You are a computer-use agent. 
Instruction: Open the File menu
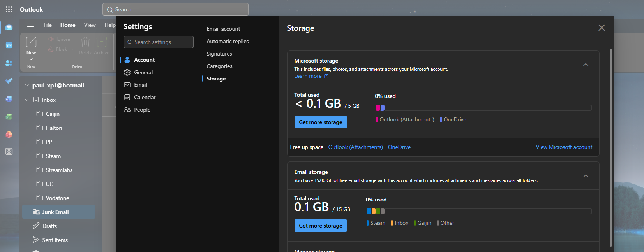[x=48, y=25]
